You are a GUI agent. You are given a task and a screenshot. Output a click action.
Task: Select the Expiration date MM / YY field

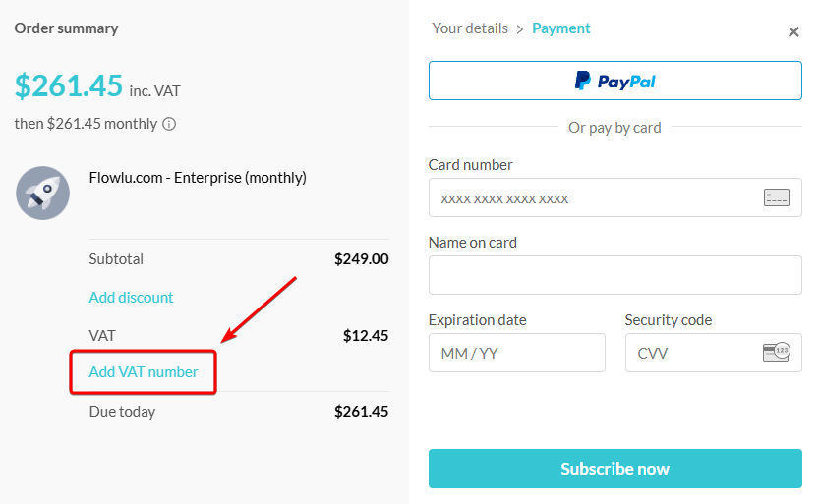click(516, 353)
